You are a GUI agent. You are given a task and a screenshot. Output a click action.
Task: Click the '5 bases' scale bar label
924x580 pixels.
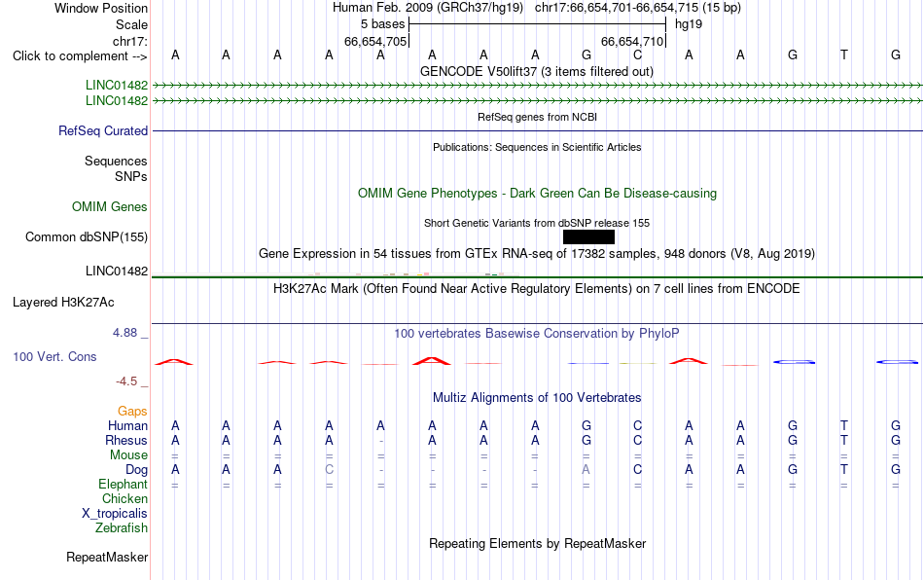pos(382,24)
